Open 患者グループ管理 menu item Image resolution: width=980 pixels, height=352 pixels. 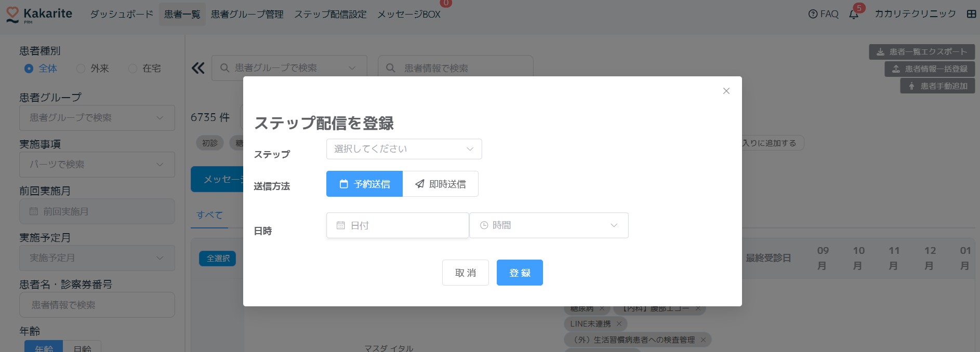click(247, 14)
